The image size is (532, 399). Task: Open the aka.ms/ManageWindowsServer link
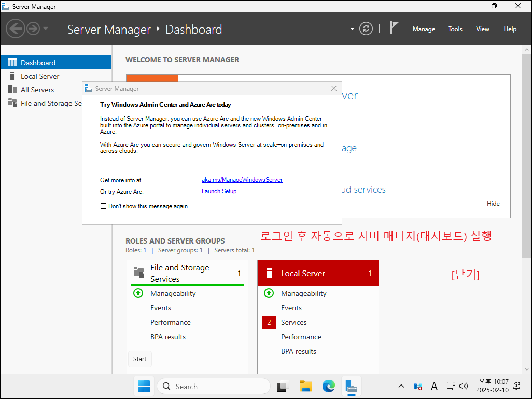click(242, 180)
